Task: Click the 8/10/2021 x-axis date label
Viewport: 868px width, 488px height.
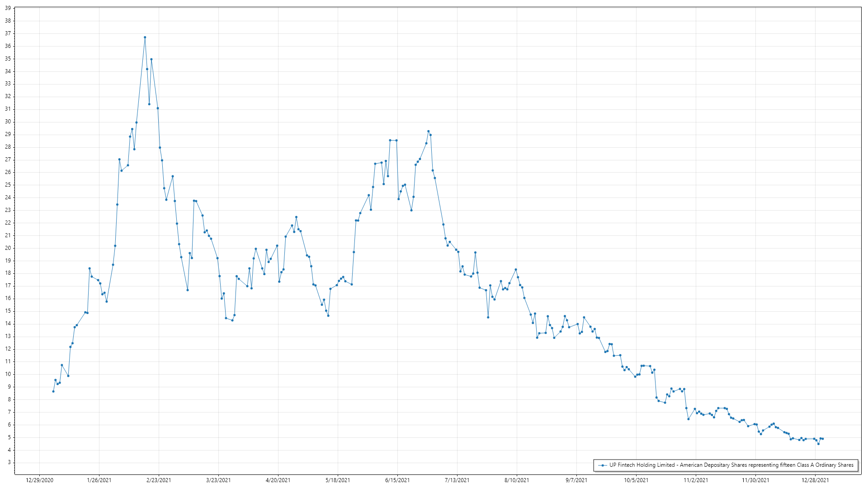Action: click(517, 480)
